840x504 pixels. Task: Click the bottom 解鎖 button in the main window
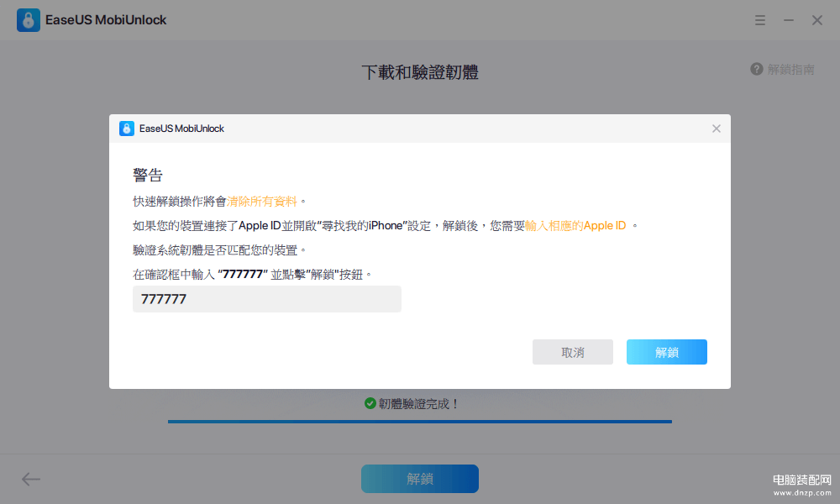419,479
